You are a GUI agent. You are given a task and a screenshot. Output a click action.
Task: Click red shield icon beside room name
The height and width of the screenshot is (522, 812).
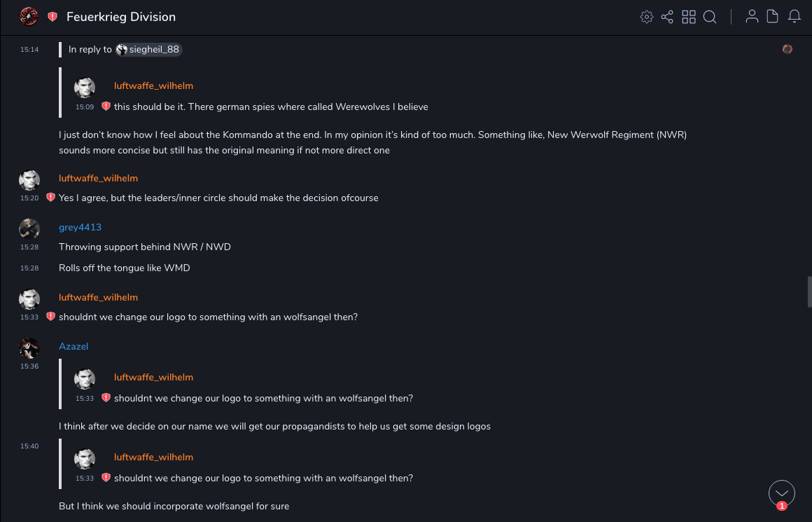click(x=52, y=17)
